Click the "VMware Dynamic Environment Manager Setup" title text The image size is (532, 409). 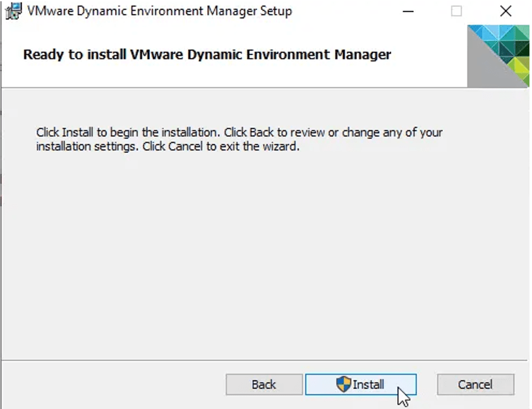coord(159,11)
